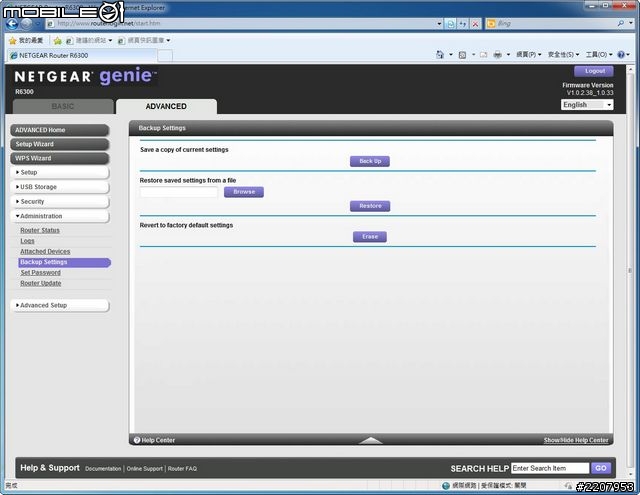Viewport: 640px width, 495px height.
Task: Open a new blank browser tab
Action: (x=165, y=55)
